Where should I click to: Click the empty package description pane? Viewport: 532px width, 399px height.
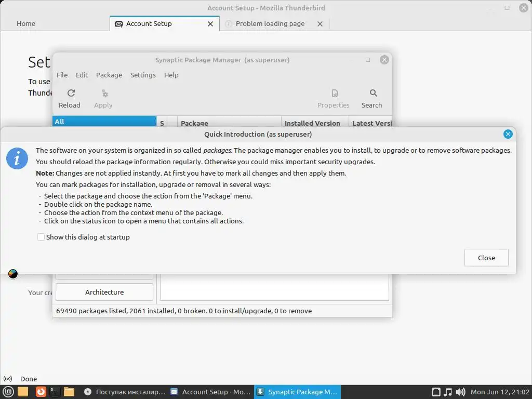point(274,287)
